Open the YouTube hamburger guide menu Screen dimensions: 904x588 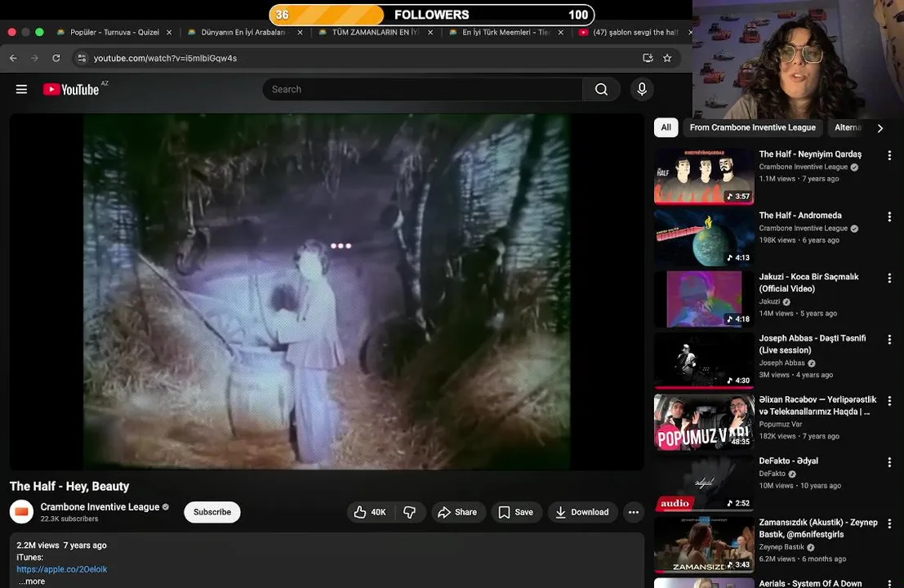[x=21, y=89]
